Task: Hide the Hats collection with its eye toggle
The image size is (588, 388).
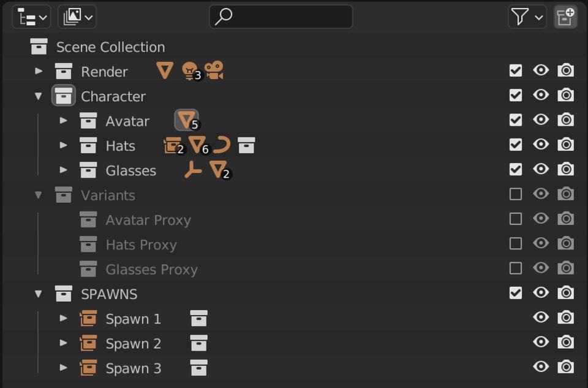Action: click(541, 145)
